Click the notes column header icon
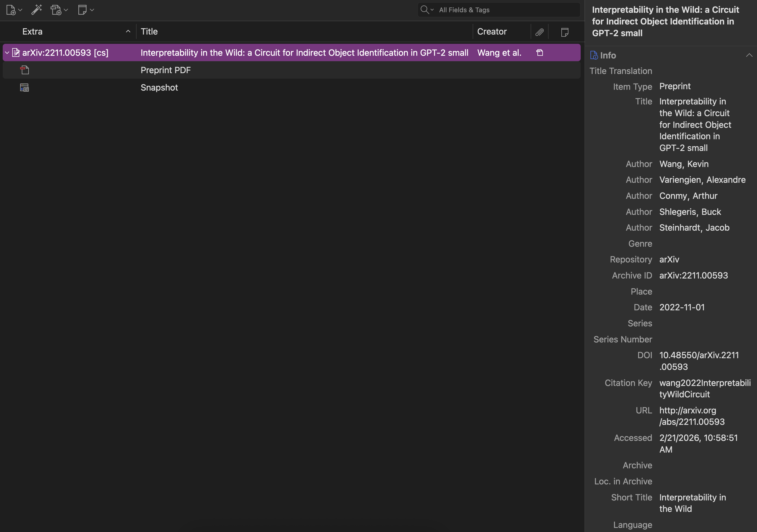Image resolution: width=757 pixels, height=532 pixels. point(564,32)
